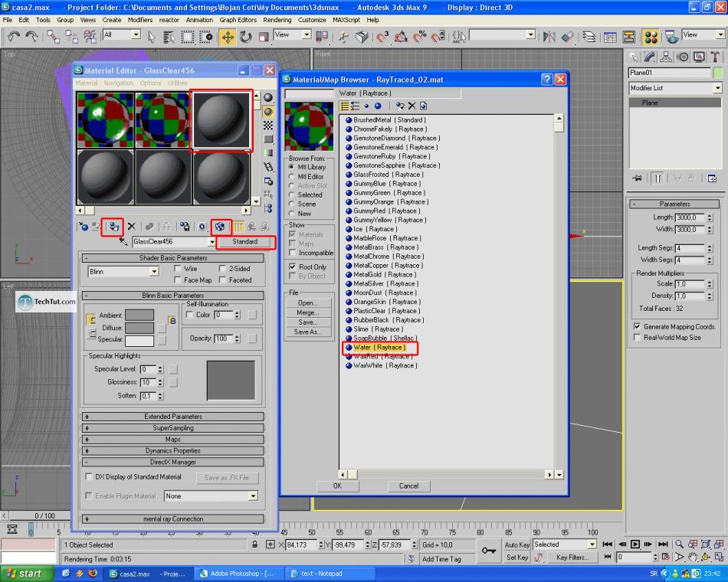The height and width of the screenshot is (582, 728).
Task: Click the Diffuse color swatch
Action: [139, 328]
